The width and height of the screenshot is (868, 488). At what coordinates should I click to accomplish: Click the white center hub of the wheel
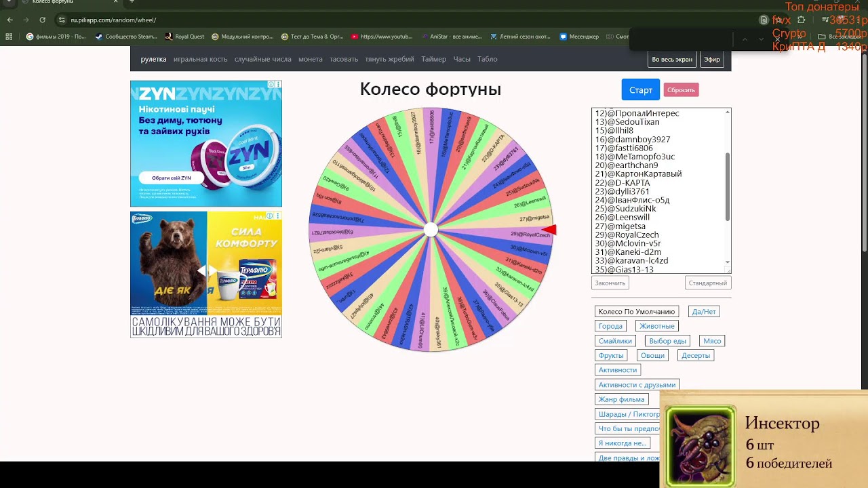pyautogui.click(x=431, y=230)
